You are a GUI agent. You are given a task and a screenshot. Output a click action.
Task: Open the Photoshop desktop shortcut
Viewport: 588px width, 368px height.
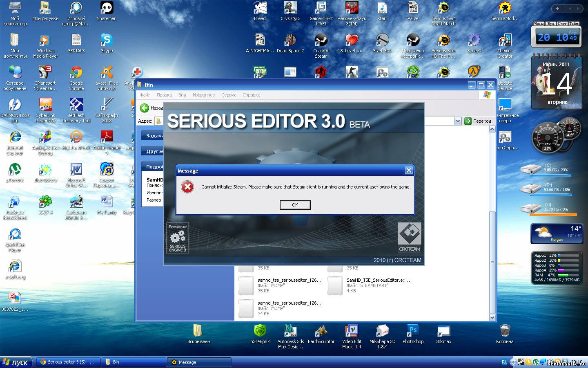(413, 334)
